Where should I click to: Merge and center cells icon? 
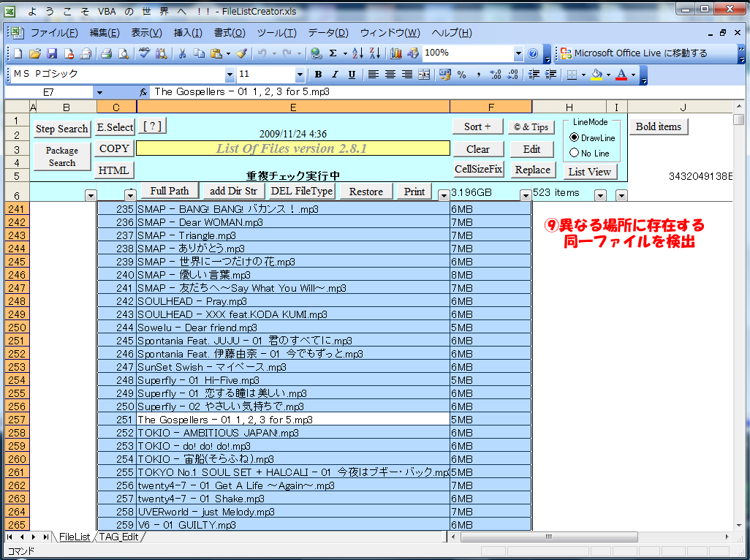click(424, 74)
